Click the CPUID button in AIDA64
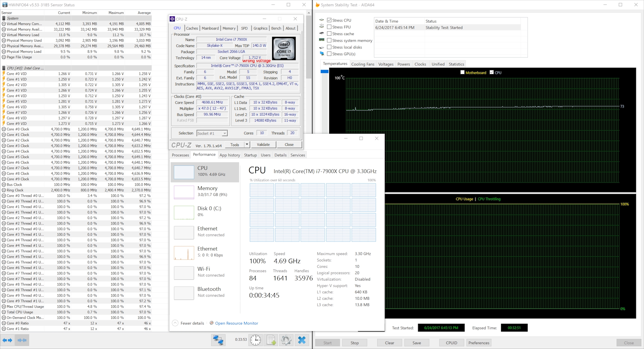 452,343
